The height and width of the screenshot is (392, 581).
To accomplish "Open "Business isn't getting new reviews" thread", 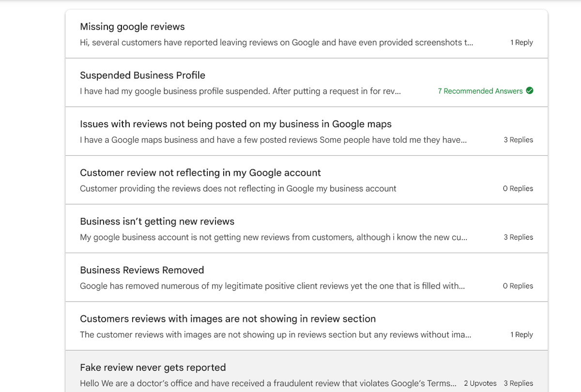I will click(x=157, y=221).
